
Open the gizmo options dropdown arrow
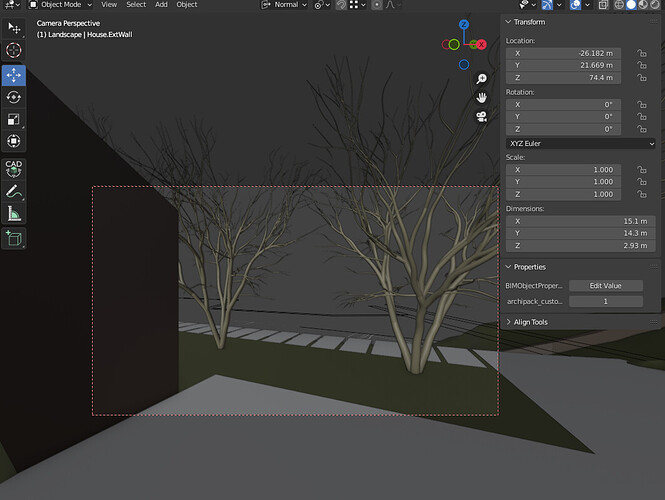559,5
